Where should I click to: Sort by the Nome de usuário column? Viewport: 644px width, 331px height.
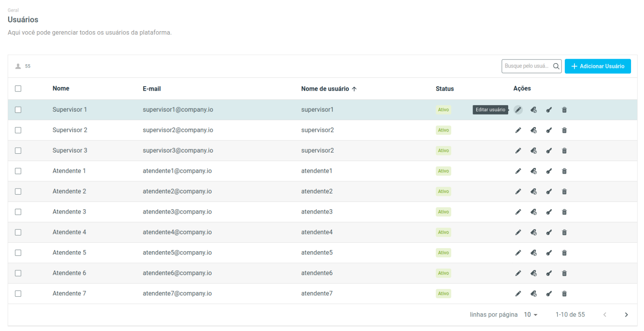325,89
